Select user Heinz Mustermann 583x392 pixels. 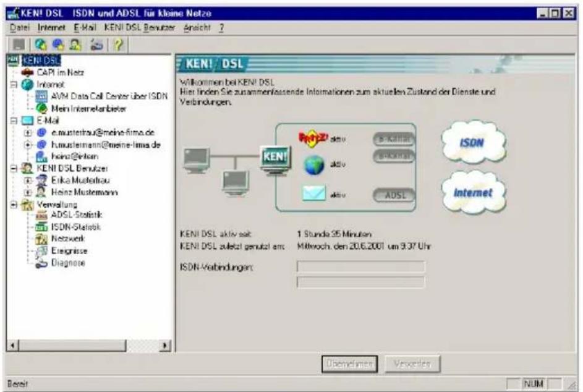pos(85,192)
